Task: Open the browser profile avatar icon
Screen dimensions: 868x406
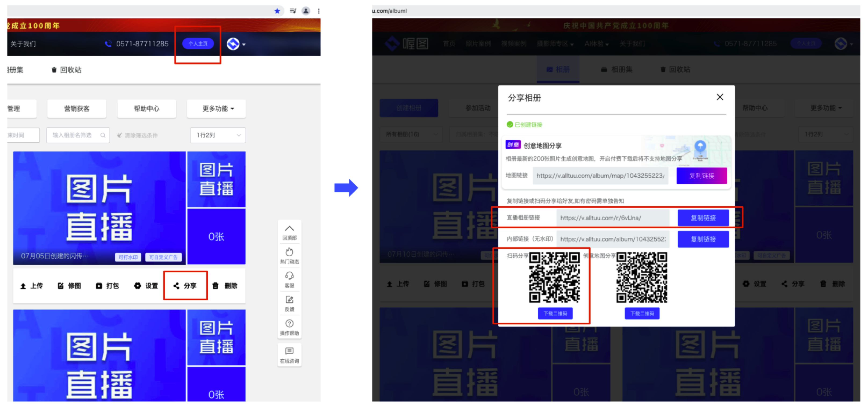Action: pos(306,11)
